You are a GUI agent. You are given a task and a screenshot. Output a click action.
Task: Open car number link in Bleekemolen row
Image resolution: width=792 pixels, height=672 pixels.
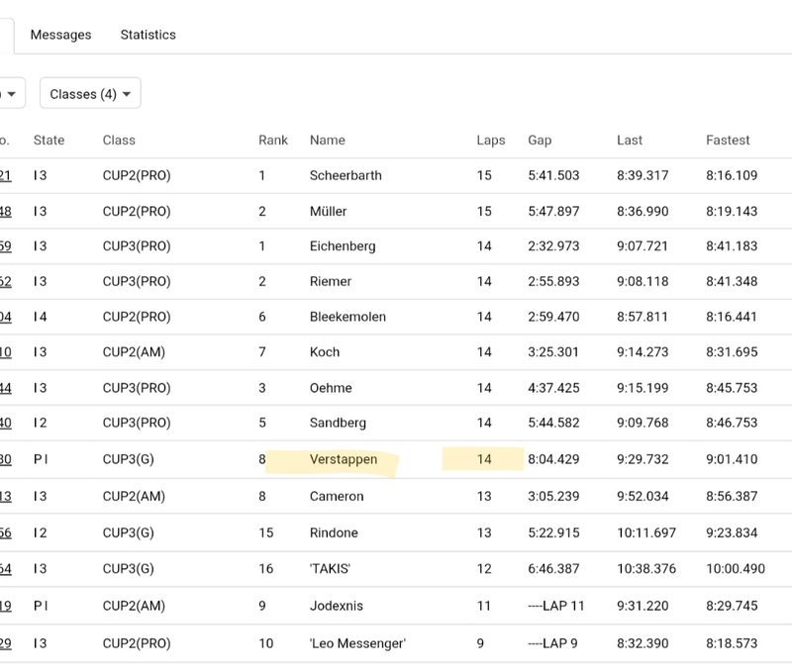[5, 317]
